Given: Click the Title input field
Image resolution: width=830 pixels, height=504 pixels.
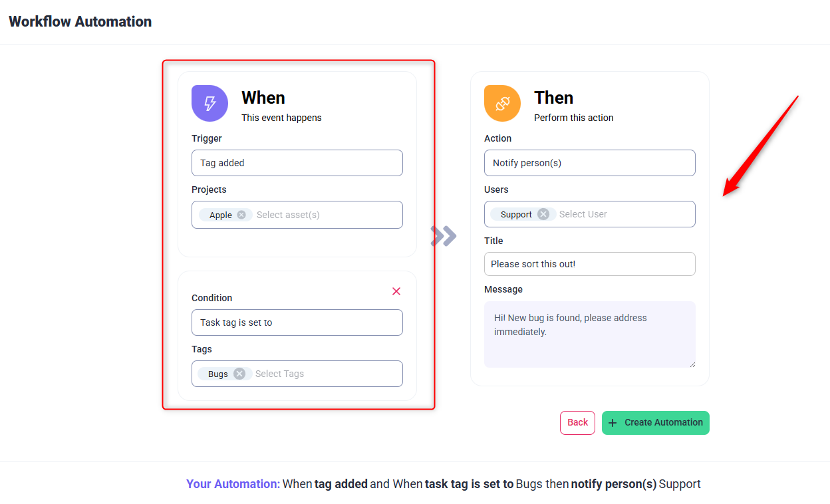Looking at the screenshot, I should 589,264.
